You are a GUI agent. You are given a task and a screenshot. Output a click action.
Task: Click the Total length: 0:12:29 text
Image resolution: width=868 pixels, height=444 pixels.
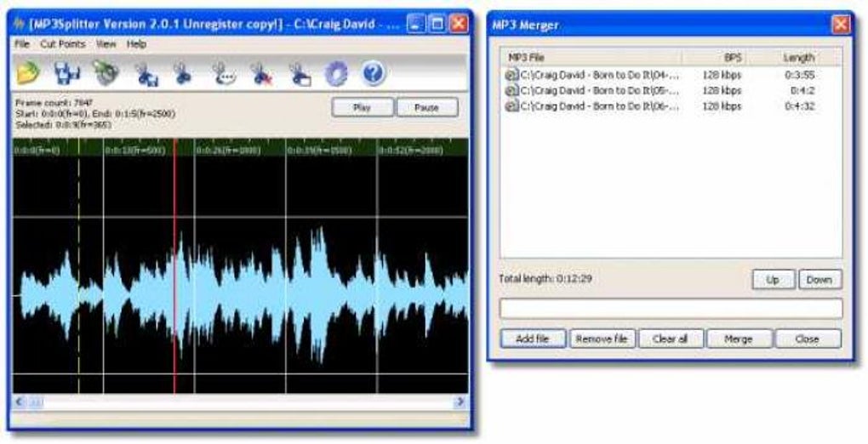tap(545, 278)
